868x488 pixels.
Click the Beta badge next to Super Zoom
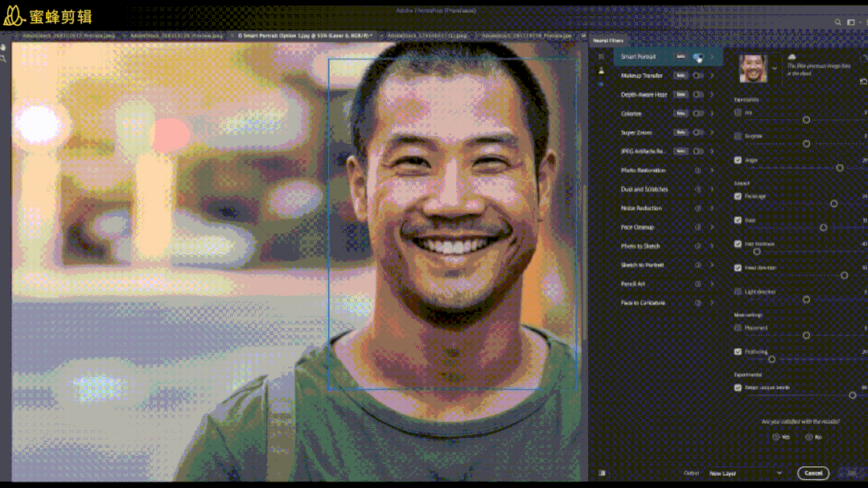tap(681, 132)
